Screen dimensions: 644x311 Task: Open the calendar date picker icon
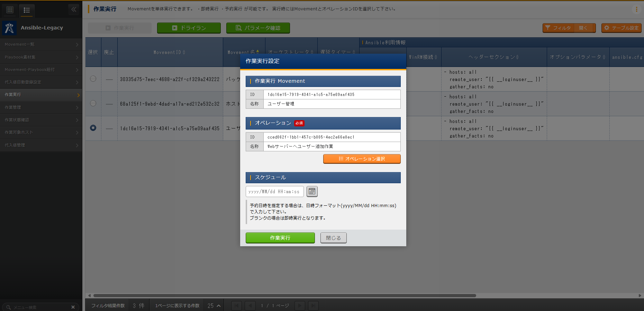tap(312, 192)
